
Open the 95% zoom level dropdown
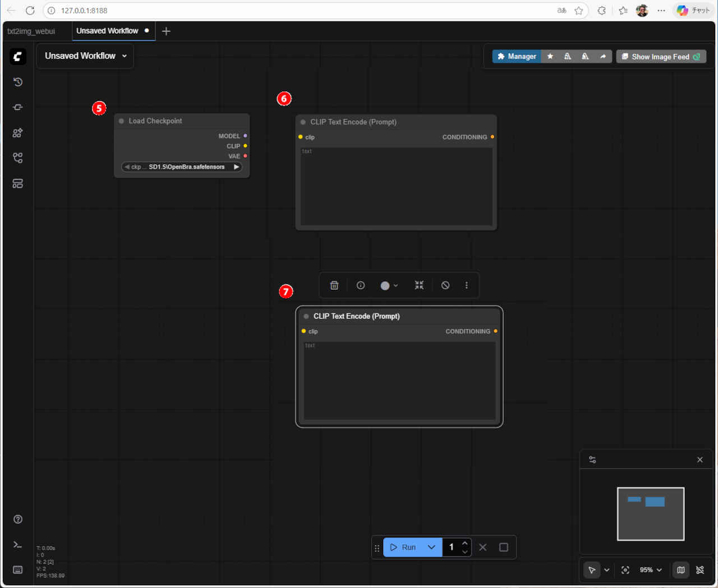[x=651, y=570]
